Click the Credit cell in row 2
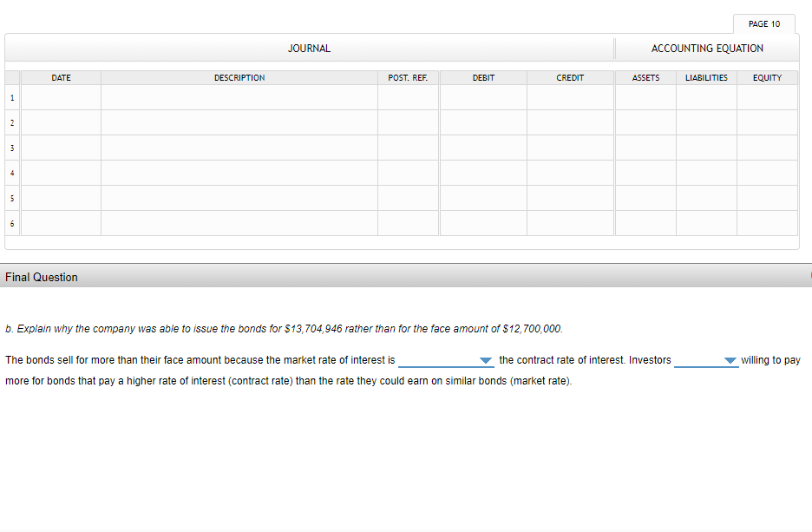 [x=570, y=122]
